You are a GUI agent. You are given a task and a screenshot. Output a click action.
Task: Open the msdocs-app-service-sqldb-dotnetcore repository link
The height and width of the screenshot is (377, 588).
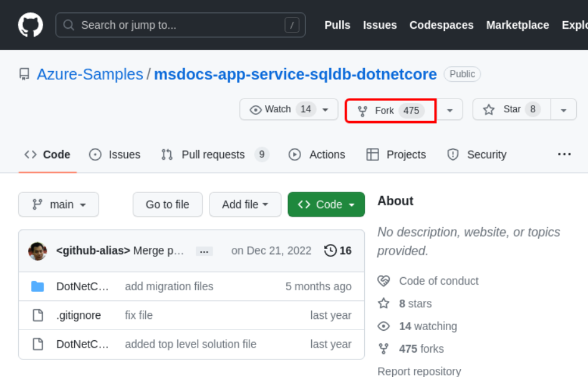(295, 74)
